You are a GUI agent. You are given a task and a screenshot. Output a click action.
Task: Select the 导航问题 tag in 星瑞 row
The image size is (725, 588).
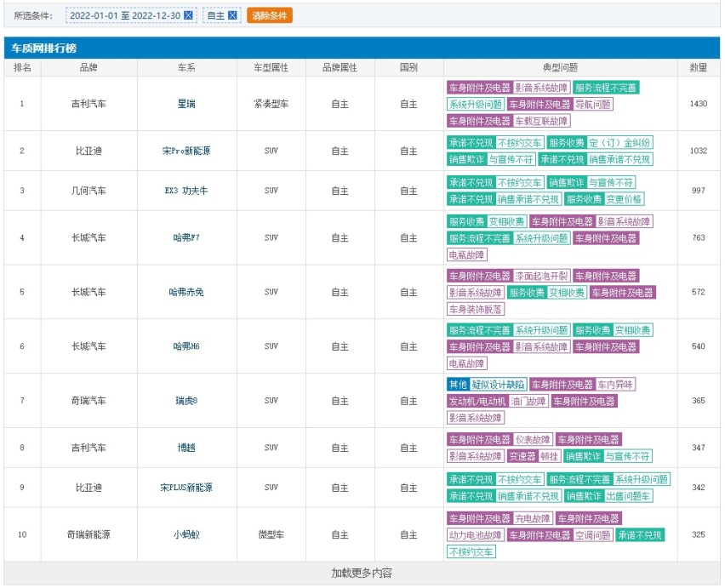point(593,105)
